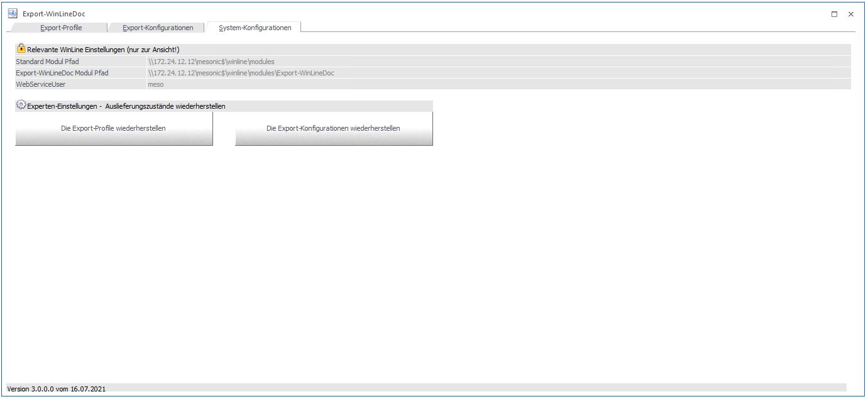This screenshot has height=399, width=868.
Task: Click the Experten-Einstellungen section header text
Action: pos(126,106)
